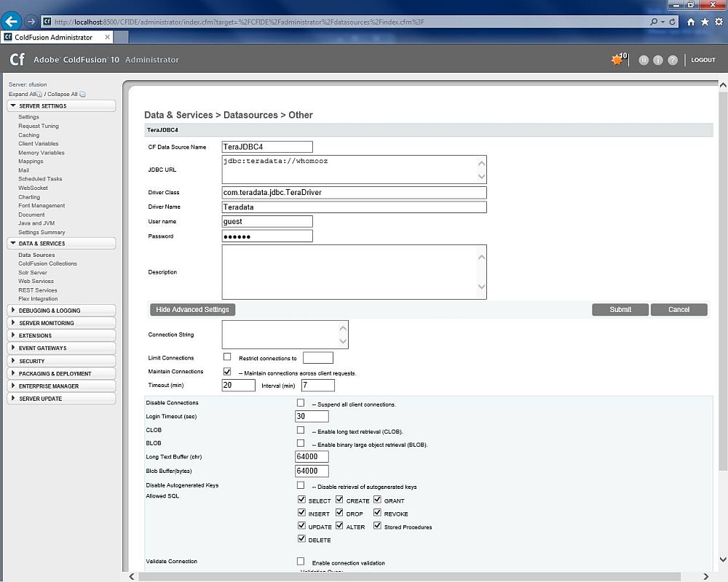Click the LOGOUT link
Screen dimensions: 728x582
click(x=703, y=60)
